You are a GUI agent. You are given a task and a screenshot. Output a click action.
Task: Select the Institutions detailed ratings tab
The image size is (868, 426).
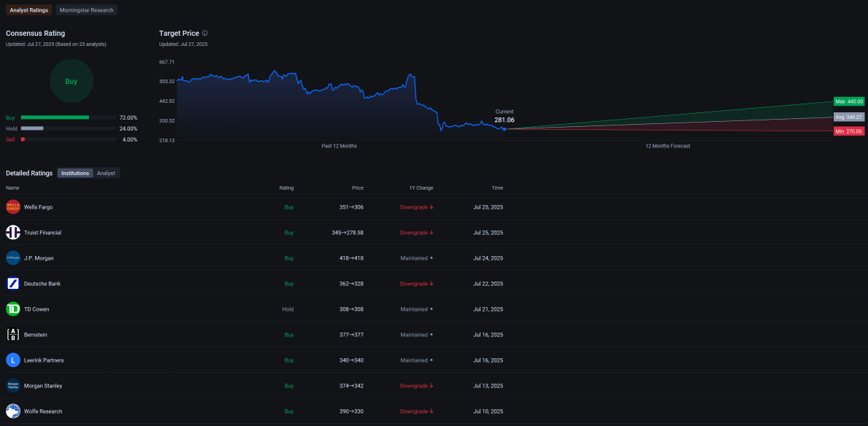pyautogui.click(x=75, y=173)
